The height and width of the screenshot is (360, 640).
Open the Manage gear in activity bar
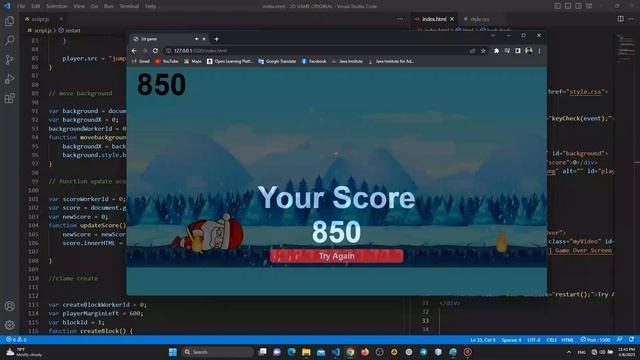9,325
